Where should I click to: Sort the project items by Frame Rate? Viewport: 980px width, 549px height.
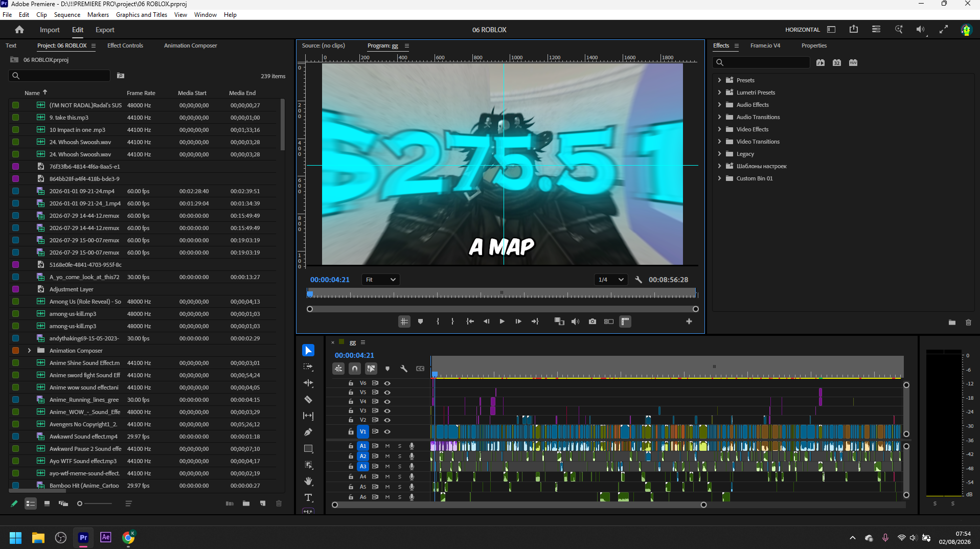point(141,93)
